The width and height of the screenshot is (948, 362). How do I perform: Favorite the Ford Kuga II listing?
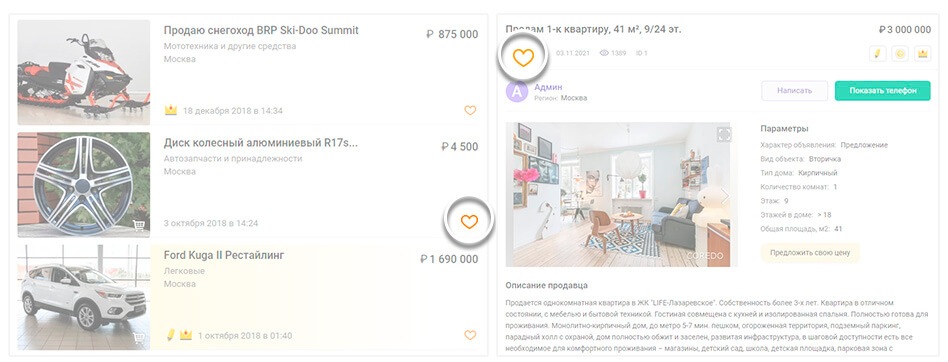pyautogui.click(x=470, y=335)
